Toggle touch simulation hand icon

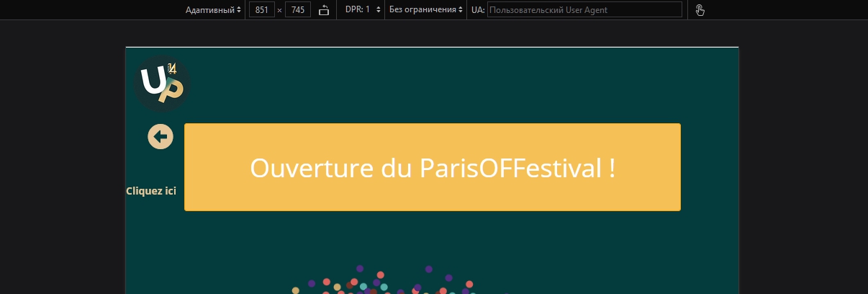tap(700, 10)
